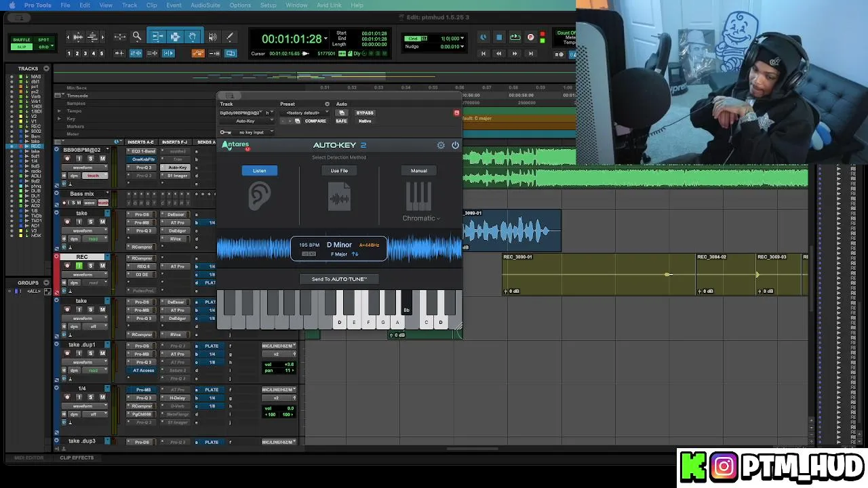Toggle Solo on BB90BPM@02 track
Viewport: 868px width, 488px height.
[x=91, y=159]
